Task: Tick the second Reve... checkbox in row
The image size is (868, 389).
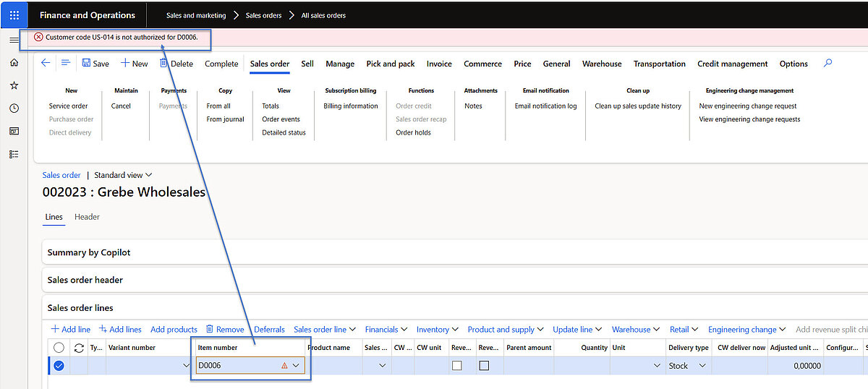Action: (484, 366)
